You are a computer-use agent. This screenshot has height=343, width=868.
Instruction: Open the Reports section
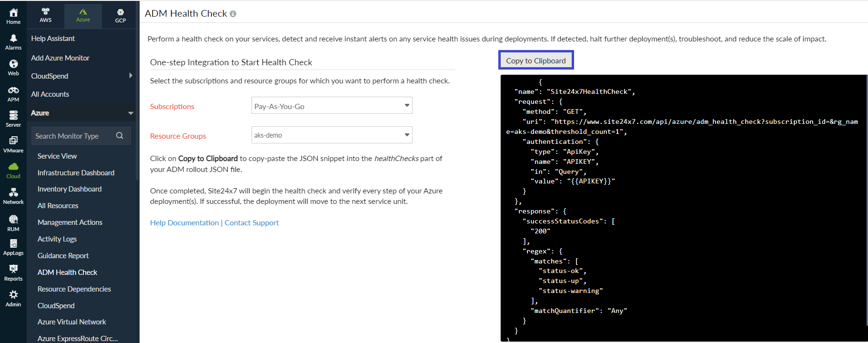tap(13, 273)
